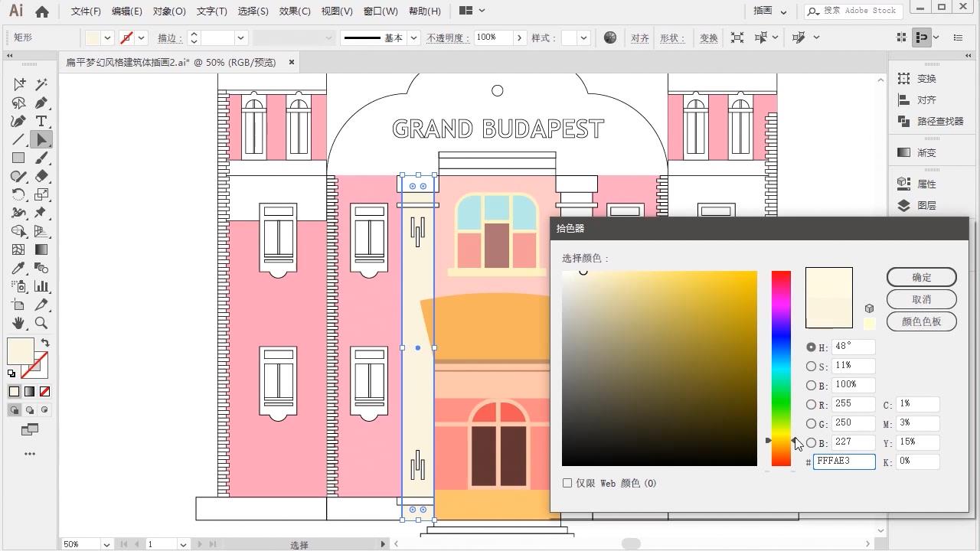Select the Pen tool
Image resolution: width=980 pixels, height=551 pixels.
(41, 103)
